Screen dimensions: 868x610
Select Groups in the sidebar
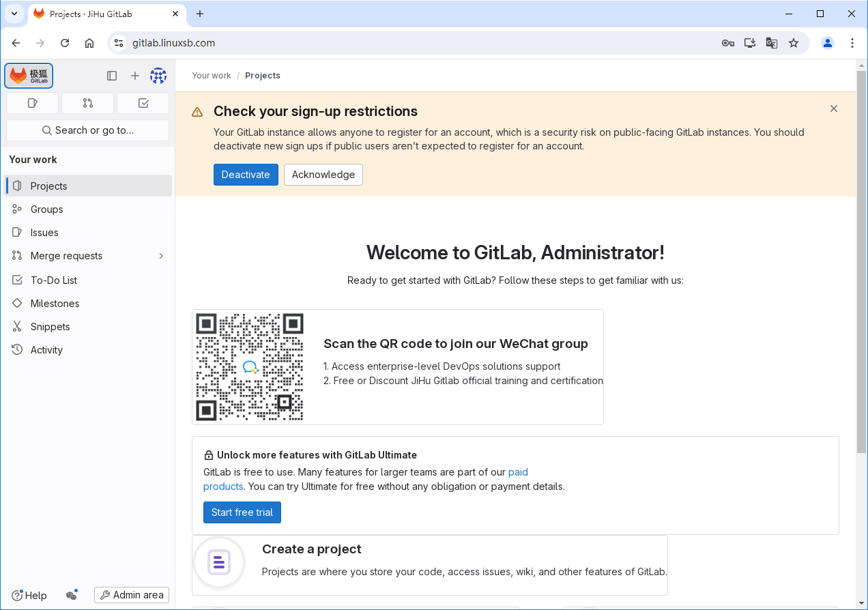point(46,209)
